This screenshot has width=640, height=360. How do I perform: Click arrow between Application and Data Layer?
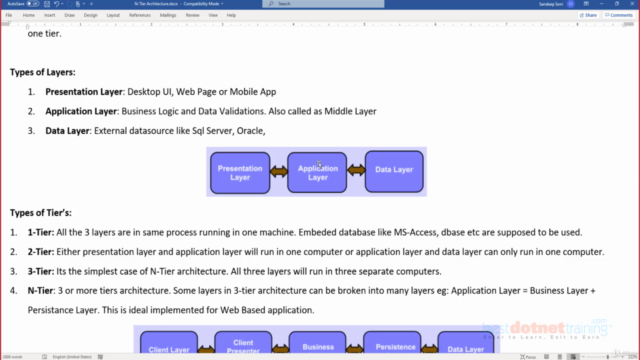(x=356, y=170)
